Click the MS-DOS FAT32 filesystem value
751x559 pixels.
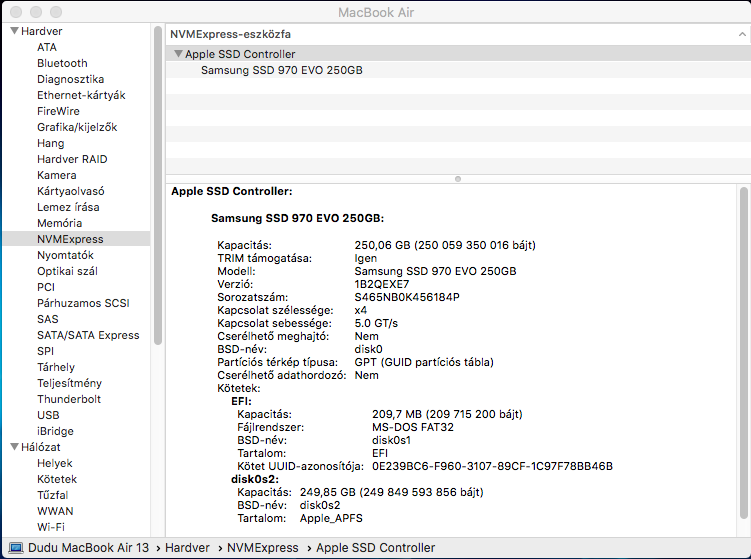[x=413, y=427]
